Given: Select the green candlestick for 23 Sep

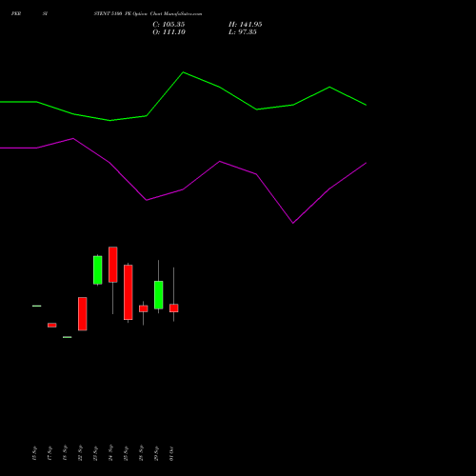Looking at the screenshot, I should (x=98, y=270).
